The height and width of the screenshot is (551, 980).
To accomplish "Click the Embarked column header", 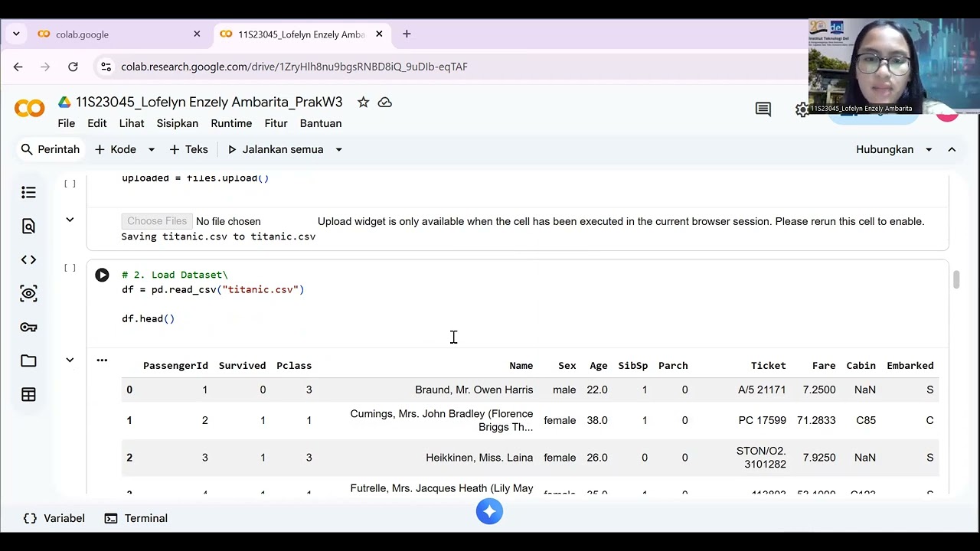I will [x=910, y=366].
